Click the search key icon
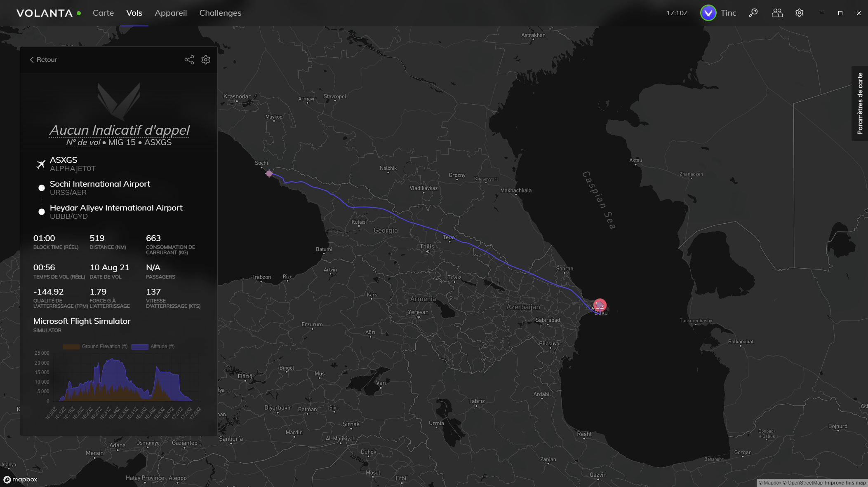868x487 pixels. point(753,13)
